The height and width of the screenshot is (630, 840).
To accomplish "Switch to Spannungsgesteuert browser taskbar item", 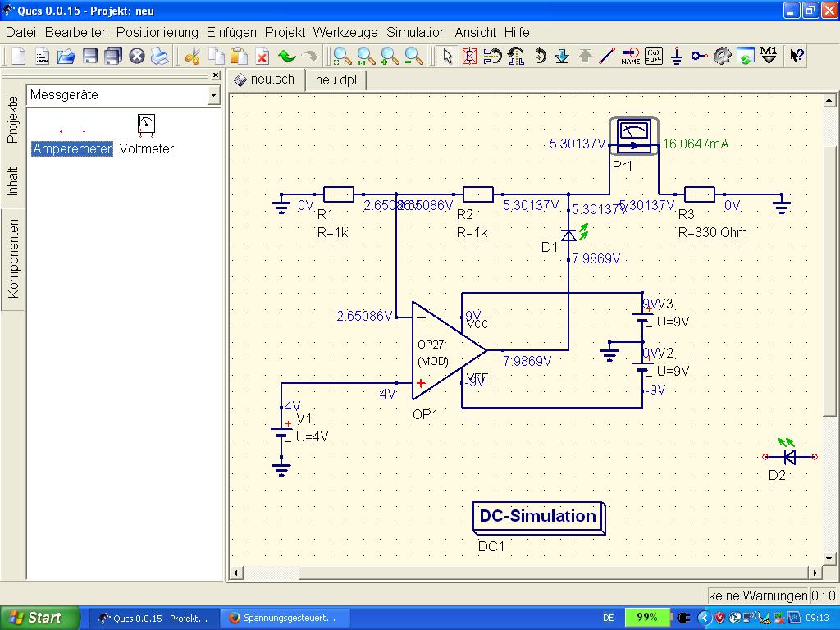I will coord(285,618).
